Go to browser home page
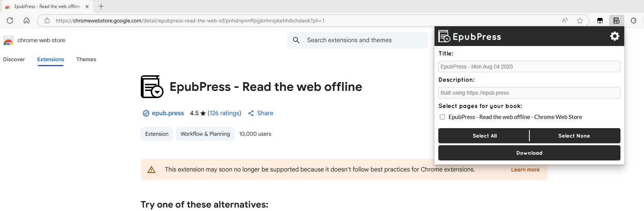The width and height of the screenshot is (644, 211). (x=27, y=21)
